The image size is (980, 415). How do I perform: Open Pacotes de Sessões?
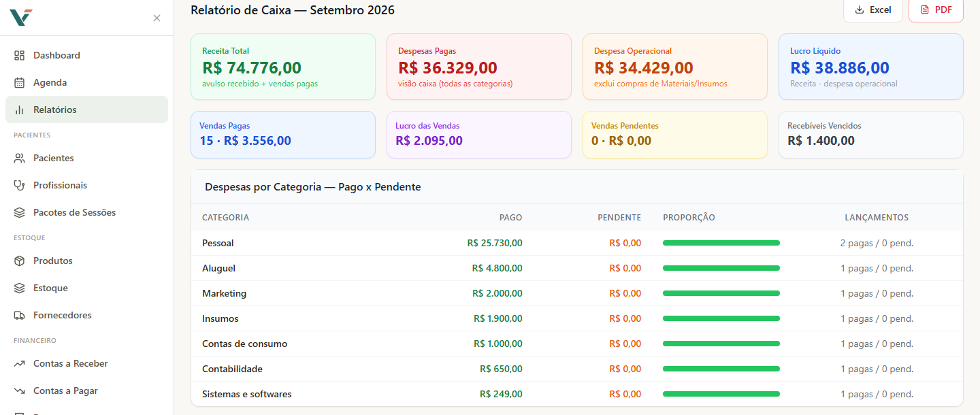[86, 212]
